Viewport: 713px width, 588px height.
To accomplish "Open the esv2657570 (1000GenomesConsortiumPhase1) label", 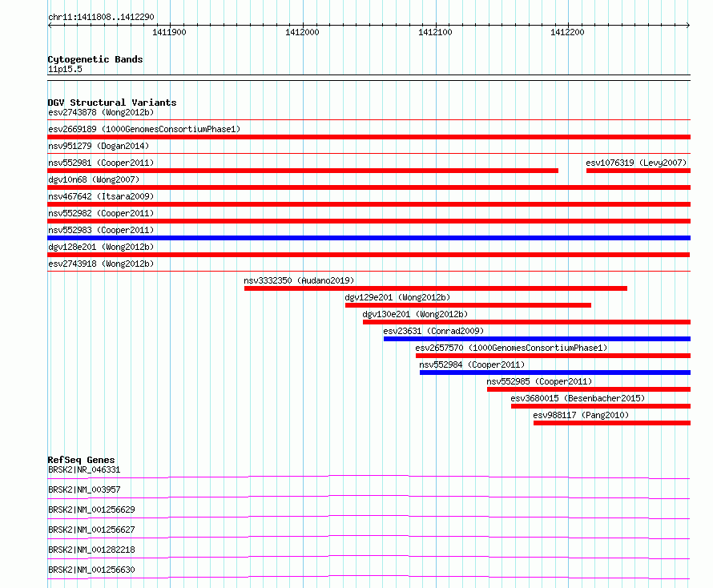I will [x=511, y=348].
